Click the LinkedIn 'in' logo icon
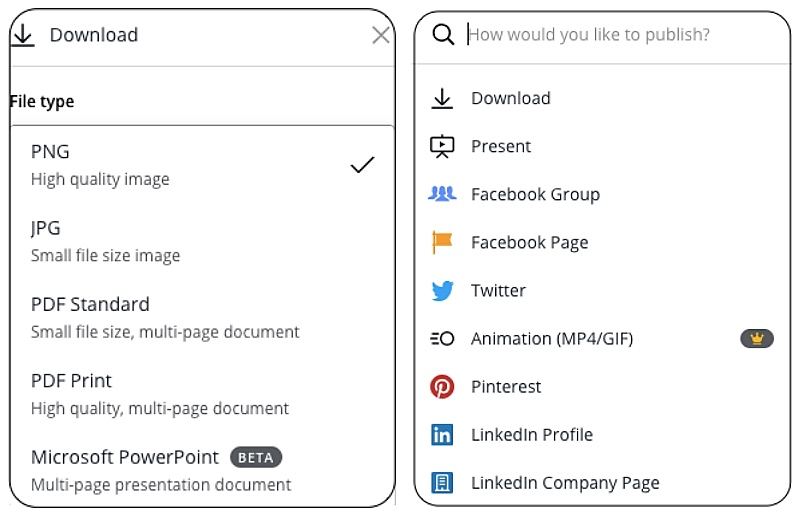 click(442, 435)
